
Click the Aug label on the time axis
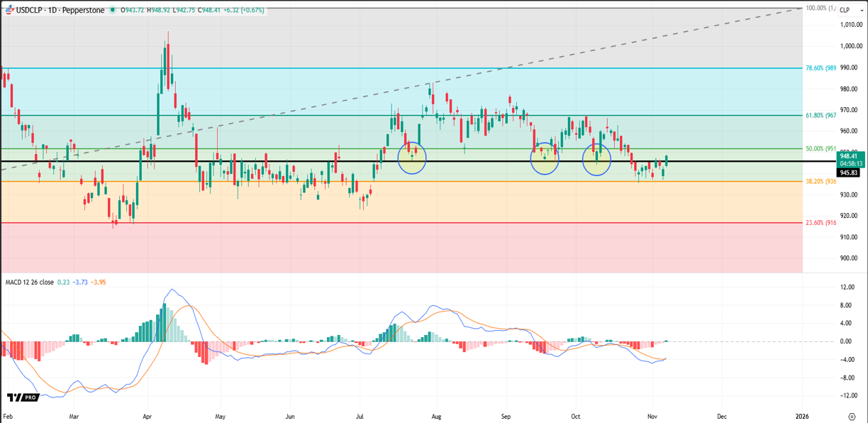click(x=436, y=417)
